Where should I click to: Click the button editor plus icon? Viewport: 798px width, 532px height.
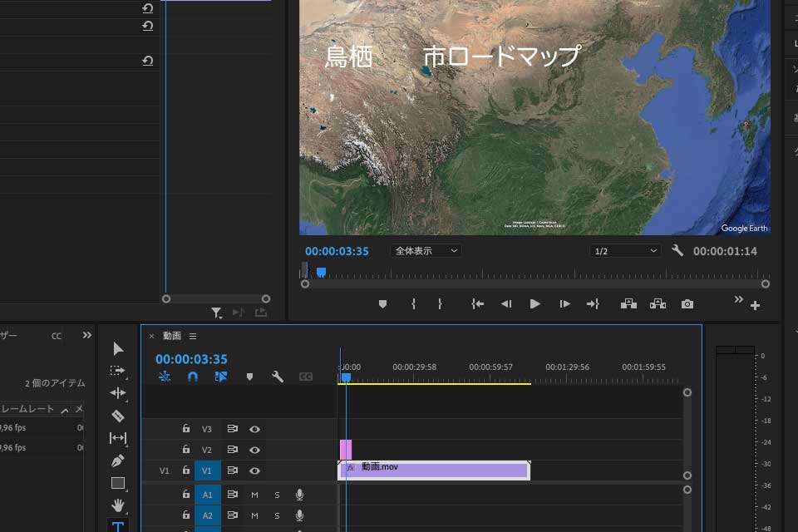pos(755,306)
